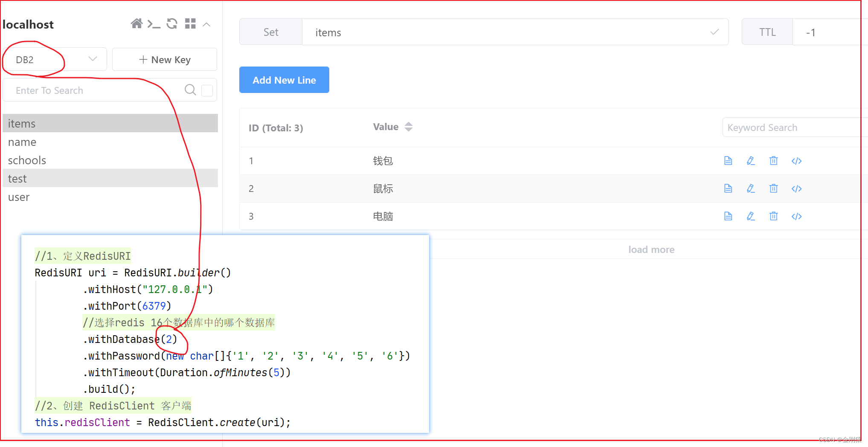
Task: Edit the 电脑 row
Action: 751,216
